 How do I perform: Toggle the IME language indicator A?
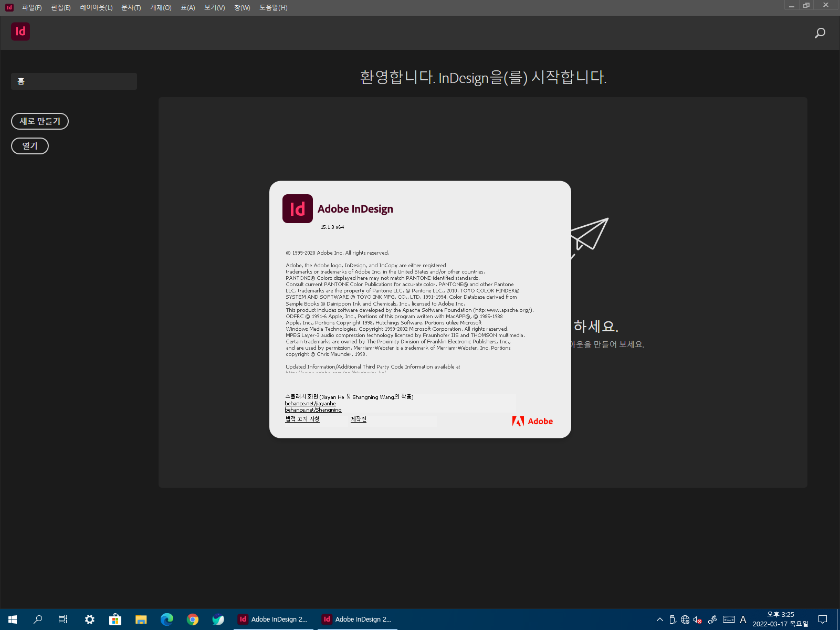click(x=743, y=619)
